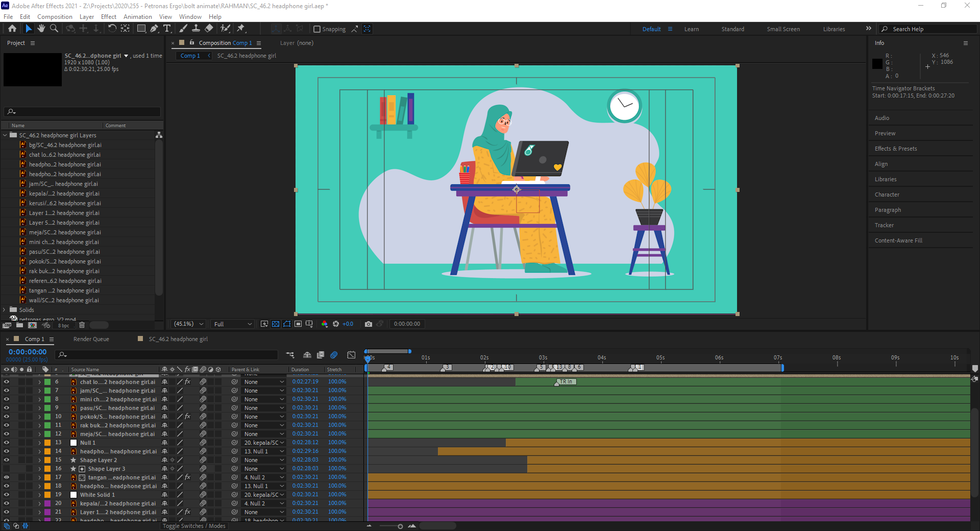Click the Take Snapshot camera icon
The height and width of the screenshot is (531, 980).
368,324
